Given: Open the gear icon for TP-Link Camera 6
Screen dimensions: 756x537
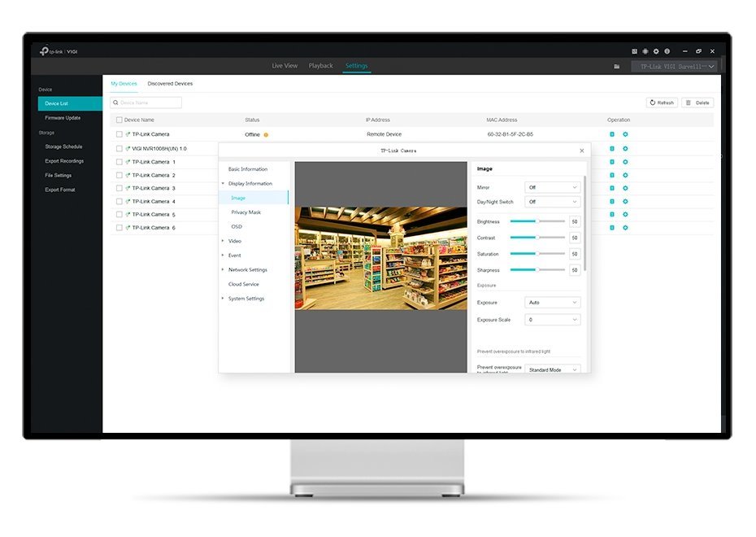Looking at the screenshot, I should [625, 228].
